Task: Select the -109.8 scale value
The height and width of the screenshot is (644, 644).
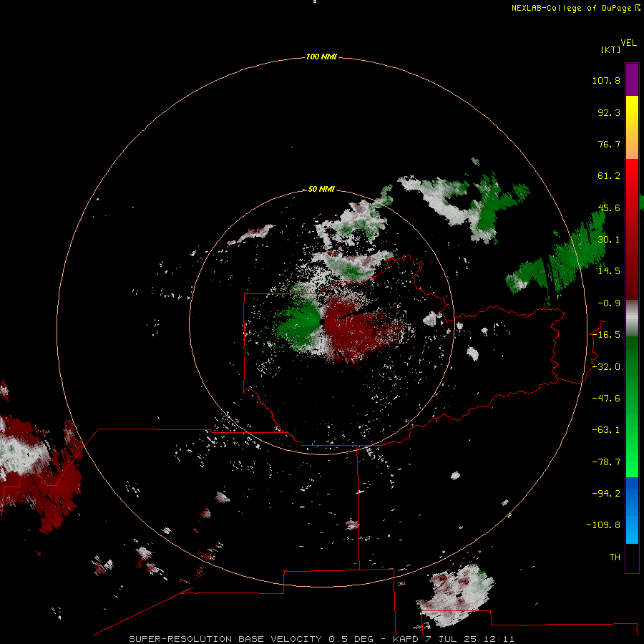Action: click(603, 525)
